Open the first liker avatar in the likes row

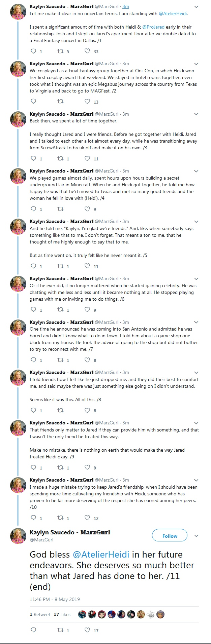click(82, 614)
